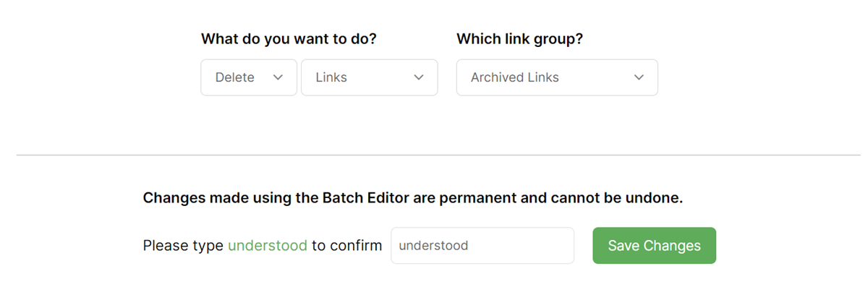Image resolution: width=868 pixels, height=300 pixels.
Task: Focus the understood confirmation input field
Action: (x=482, y=246)
